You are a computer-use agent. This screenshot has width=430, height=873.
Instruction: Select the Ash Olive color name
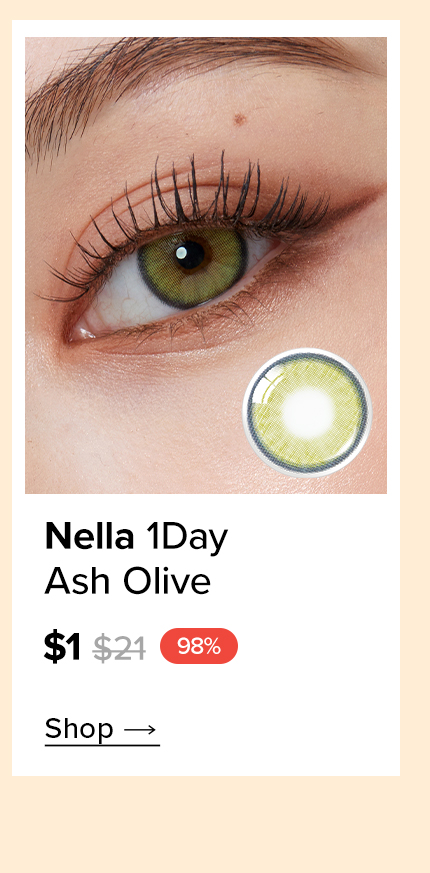(128, 582)
